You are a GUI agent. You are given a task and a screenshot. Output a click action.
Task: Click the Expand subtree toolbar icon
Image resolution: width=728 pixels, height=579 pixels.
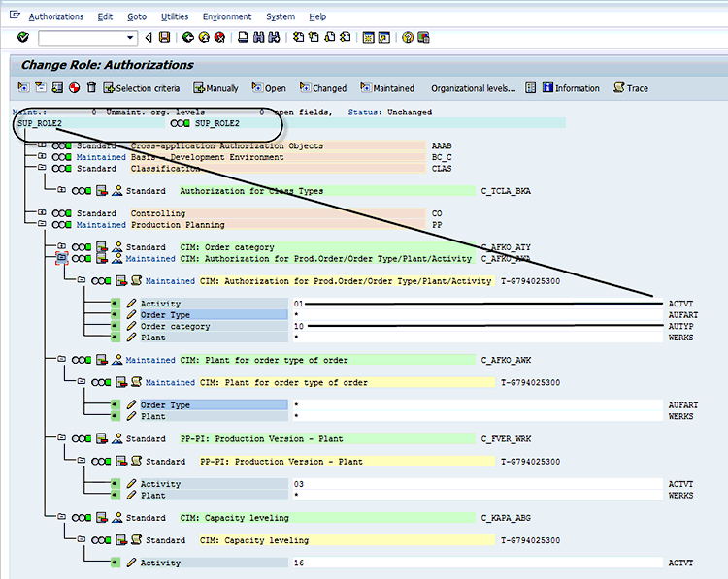point(23,87)
